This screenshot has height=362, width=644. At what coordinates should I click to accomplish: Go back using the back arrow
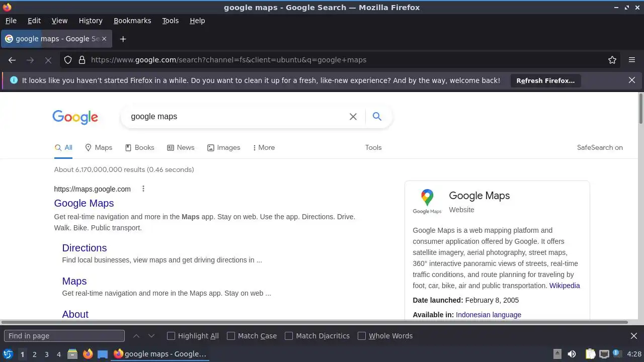click(12, 60)
